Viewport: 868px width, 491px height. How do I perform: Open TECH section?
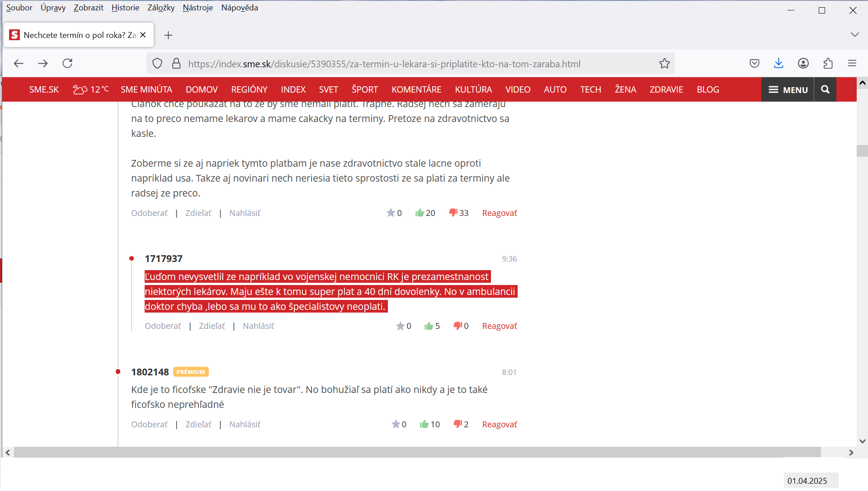pos(590,89)
